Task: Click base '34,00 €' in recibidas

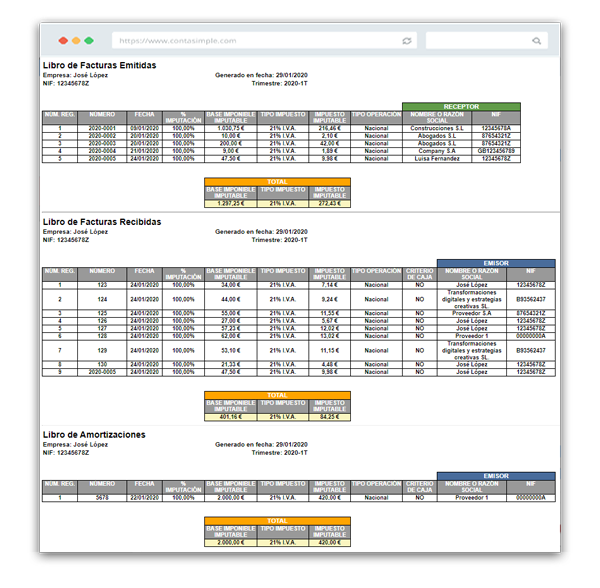Action: pos(231,285)
